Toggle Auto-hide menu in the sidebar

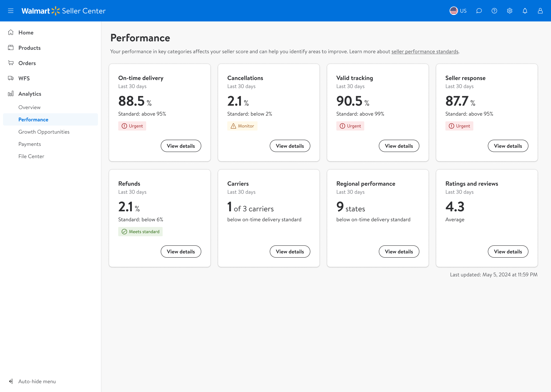point(32,381)
